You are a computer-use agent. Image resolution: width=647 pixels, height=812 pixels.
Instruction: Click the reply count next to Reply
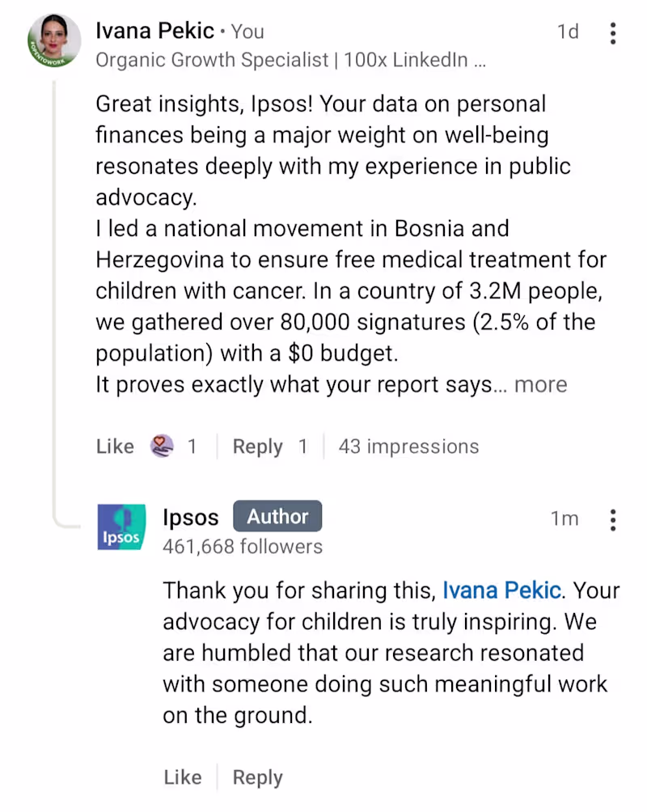[302, 446]
